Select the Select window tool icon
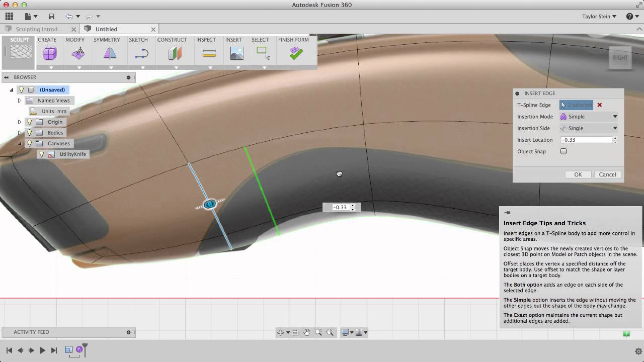644x362 pixels. point(263,53)
